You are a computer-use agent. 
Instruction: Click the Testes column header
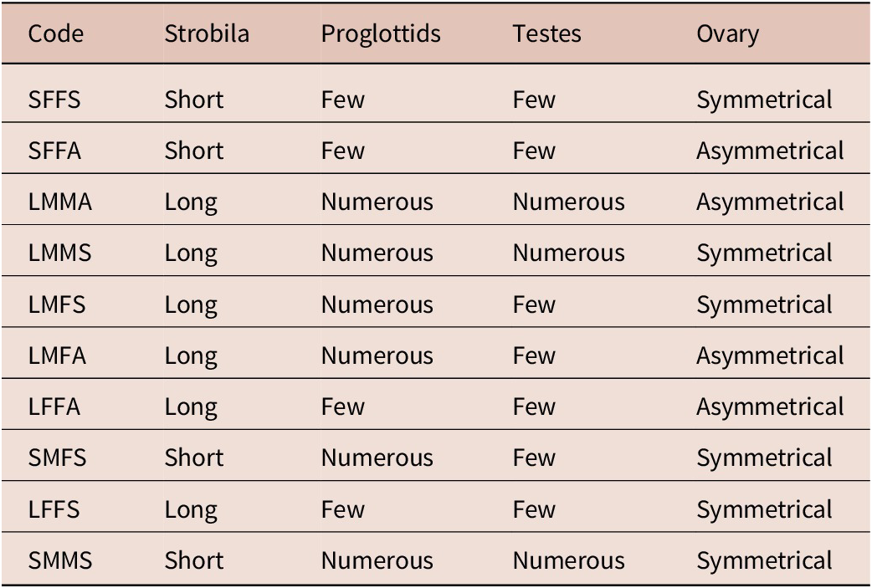(x=546, y=34)
